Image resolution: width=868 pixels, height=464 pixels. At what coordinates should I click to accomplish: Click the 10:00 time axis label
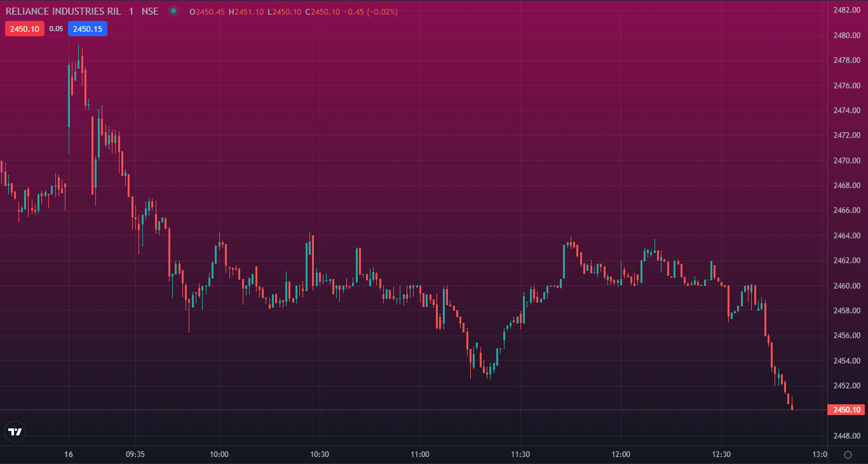click(219, 454)
